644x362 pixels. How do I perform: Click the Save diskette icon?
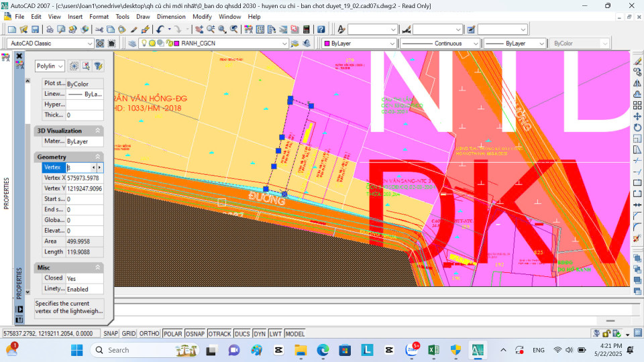tap(36, 29)
